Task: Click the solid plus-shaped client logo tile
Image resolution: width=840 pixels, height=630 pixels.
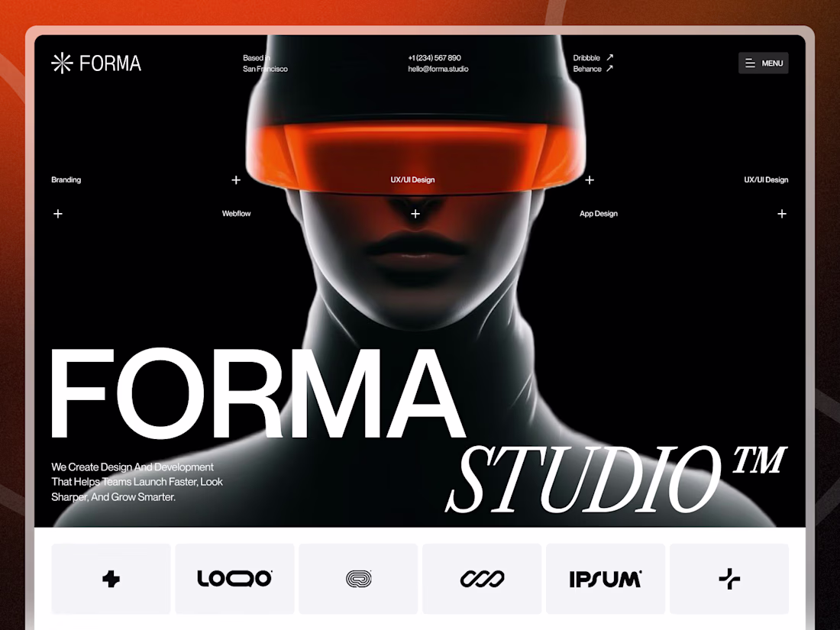Action: point(111,579)
